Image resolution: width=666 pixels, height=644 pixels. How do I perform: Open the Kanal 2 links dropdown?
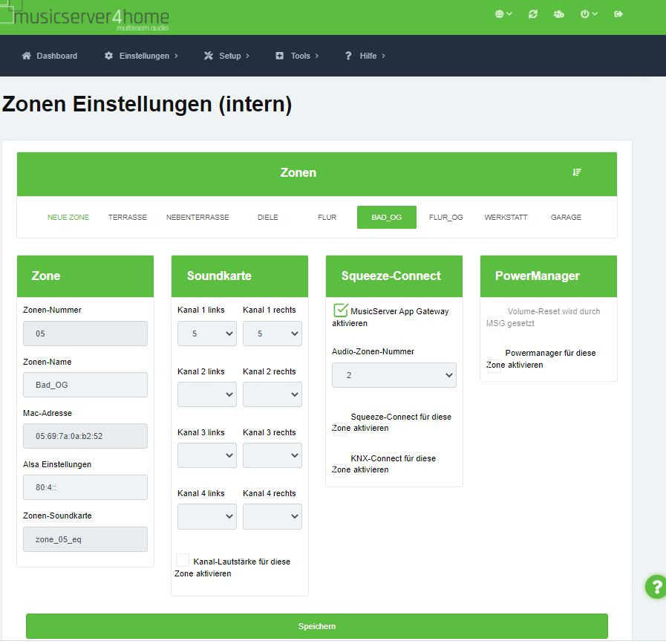tap(207, 394)
